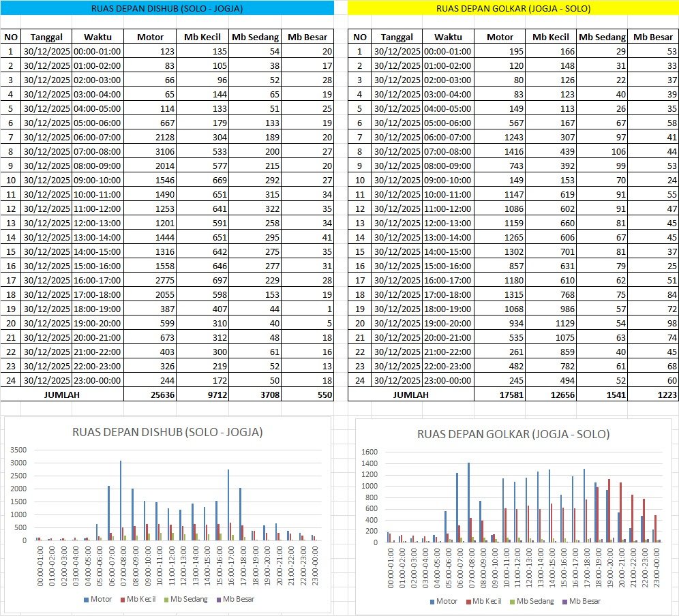679x616 pixels.
Task: Click the red Mb Kecil legend marker in Golkar chart
Action: (468, 601)
